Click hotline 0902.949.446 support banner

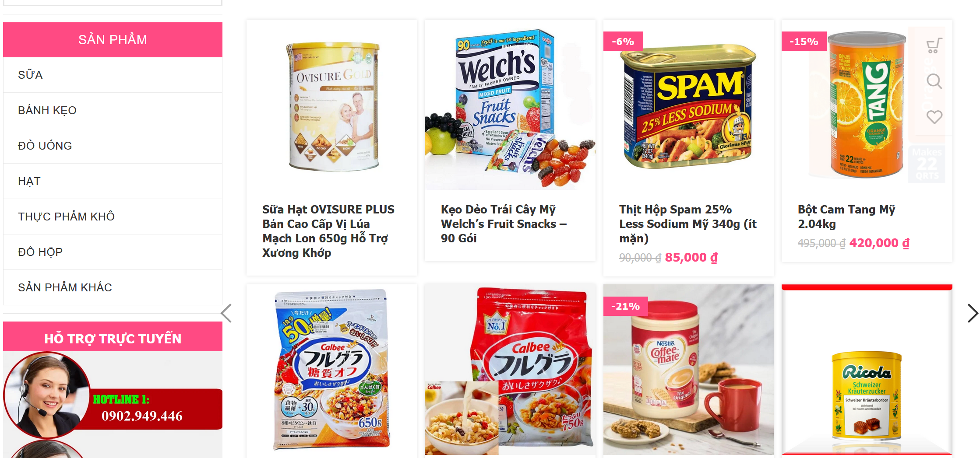(x=113, y=396)
